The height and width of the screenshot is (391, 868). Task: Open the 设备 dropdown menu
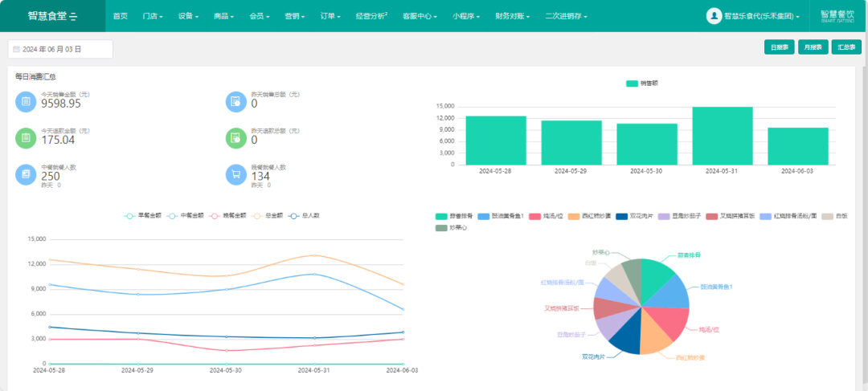coord(188,16)
